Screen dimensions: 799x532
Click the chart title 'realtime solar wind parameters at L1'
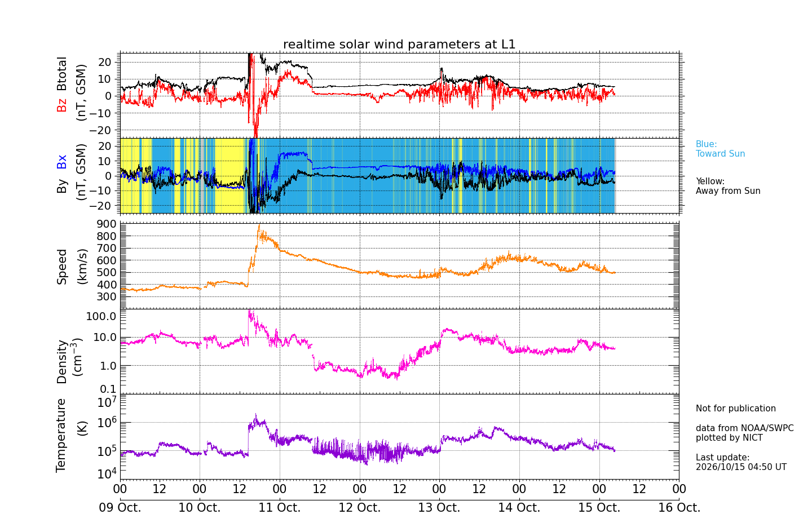pos(399,45)
